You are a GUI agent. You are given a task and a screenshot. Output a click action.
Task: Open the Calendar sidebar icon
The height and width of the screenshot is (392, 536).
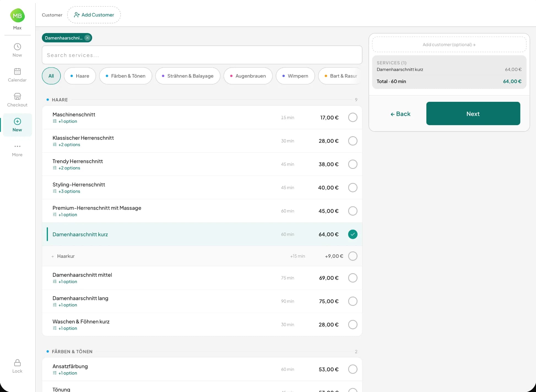17,72
